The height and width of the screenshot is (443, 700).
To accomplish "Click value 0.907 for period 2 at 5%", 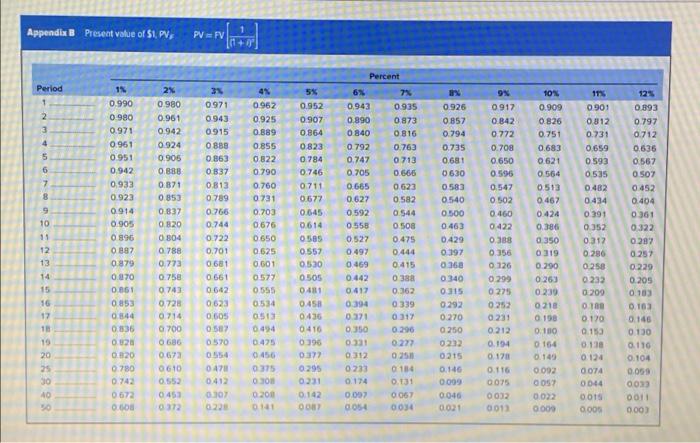I will click(x=311, y=120).
